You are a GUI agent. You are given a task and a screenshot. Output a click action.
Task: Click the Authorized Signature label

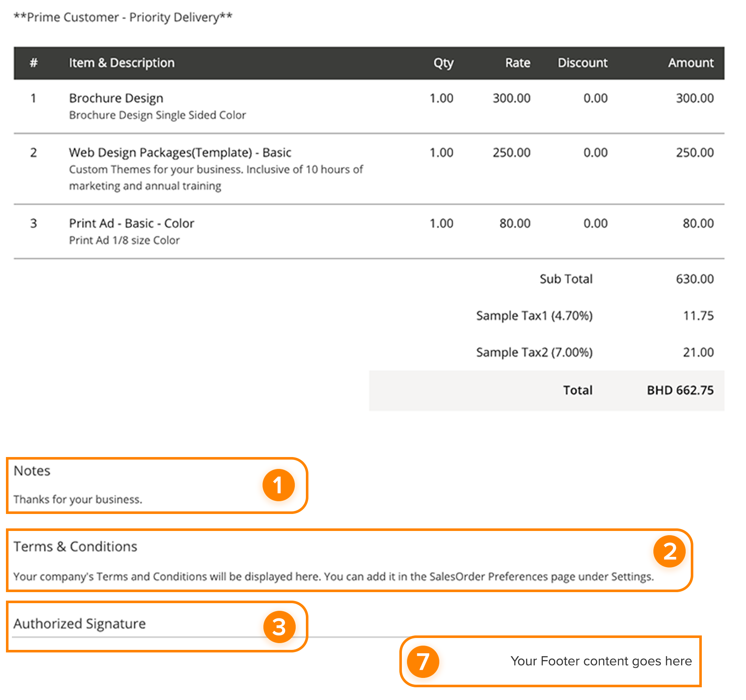(x=79, y=624)
